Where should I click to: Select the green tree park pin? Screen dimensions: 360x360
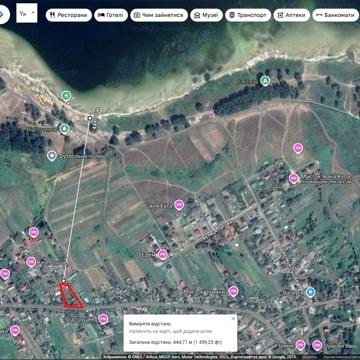tap(66, 96)
